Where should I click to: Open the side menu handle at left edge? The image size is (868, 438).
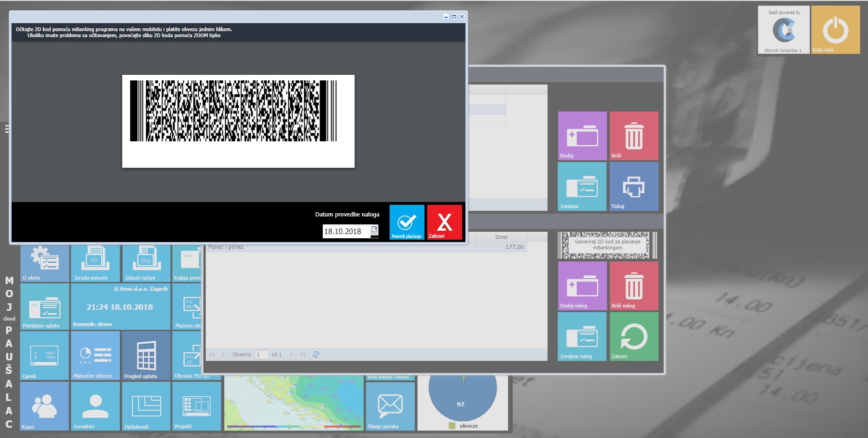(x=7, y=129)
